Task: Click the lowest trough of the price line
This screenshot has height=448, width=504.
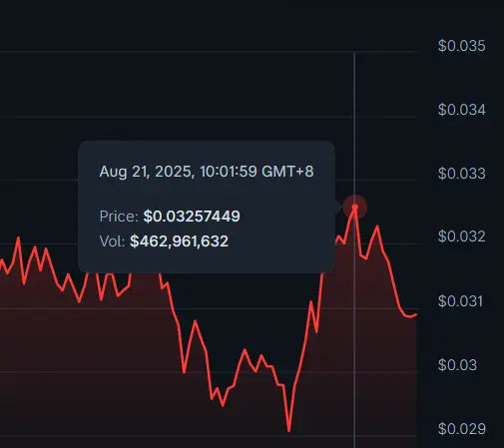Action: click(288, 431)
